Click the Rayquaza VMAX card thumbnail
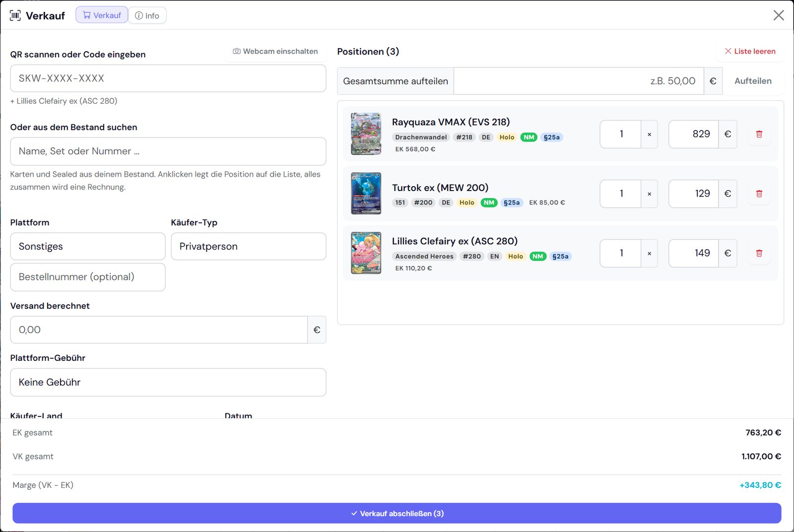This screenshot has width=794, height=532. (366, 134)
